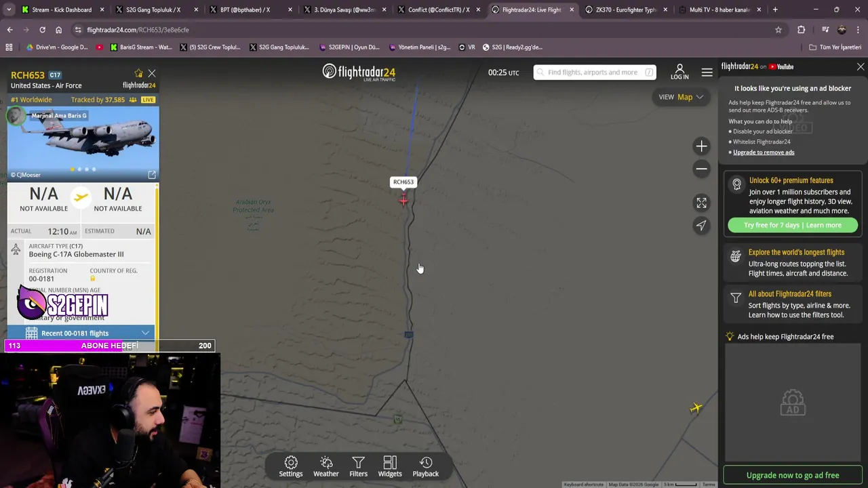
Task: Click the RCH653 map label
Action: (x=403, y=182)
